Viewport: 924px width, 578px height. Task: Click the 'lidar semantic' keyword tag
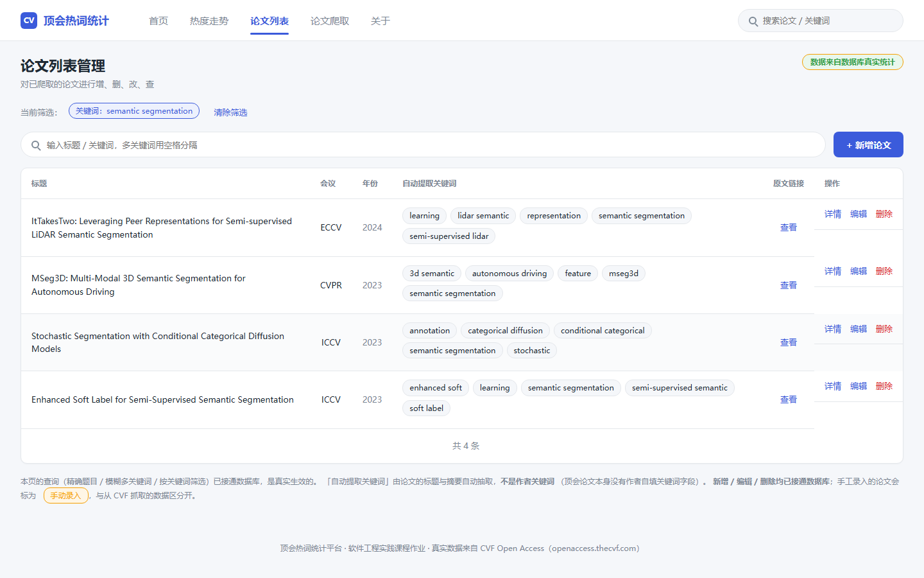click(483, 216)
